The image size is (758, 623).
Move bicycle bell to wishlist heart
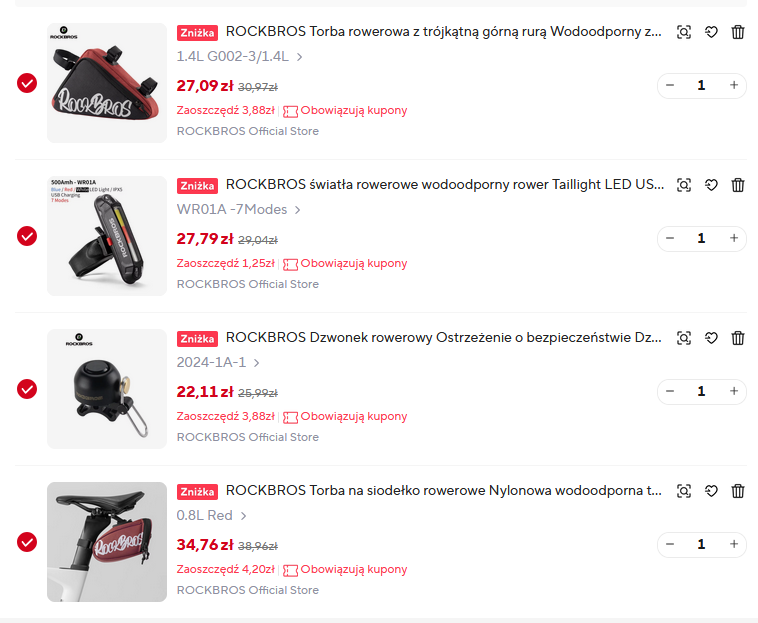[x=711, y=338]
